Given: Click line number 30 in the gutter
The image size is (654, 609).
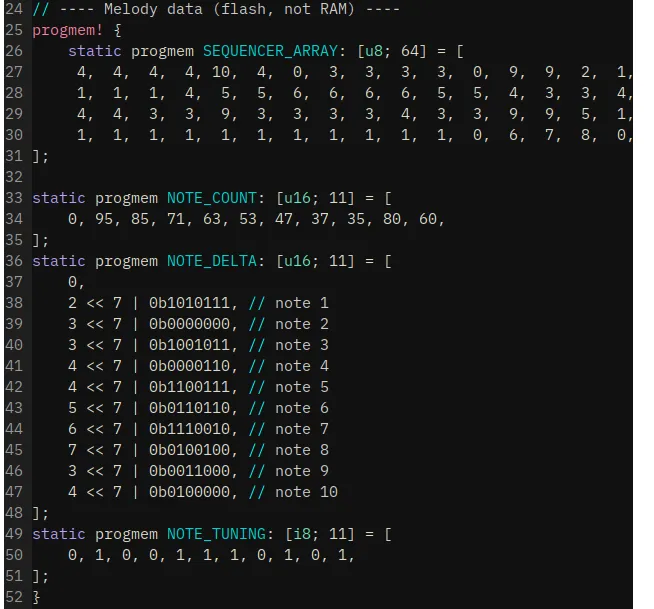Looking at the screenshot, I should click(x=14, y=135).
